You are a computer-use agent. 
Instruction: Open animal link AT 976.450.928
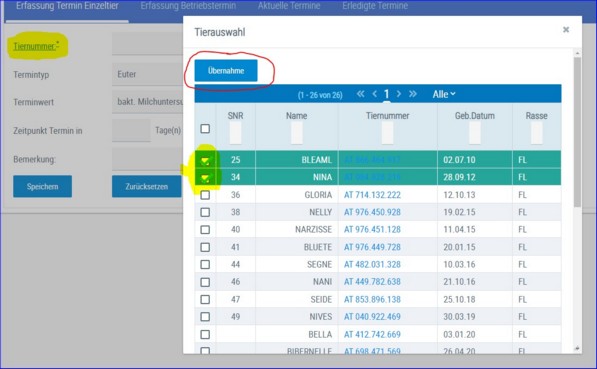coord(372,212)
